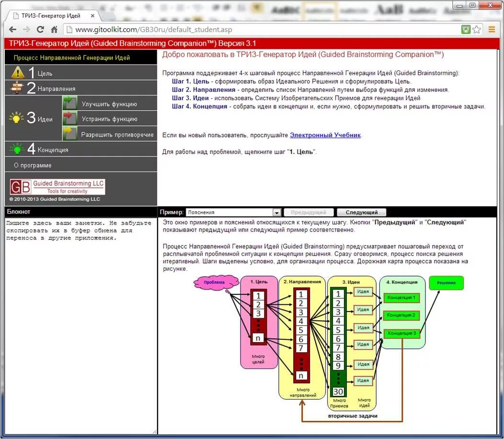Viewport: 504px width, 439px height.
Task: Close the ТРИЗ-Генератор Идей tab
Action: (x=92, y=16)
